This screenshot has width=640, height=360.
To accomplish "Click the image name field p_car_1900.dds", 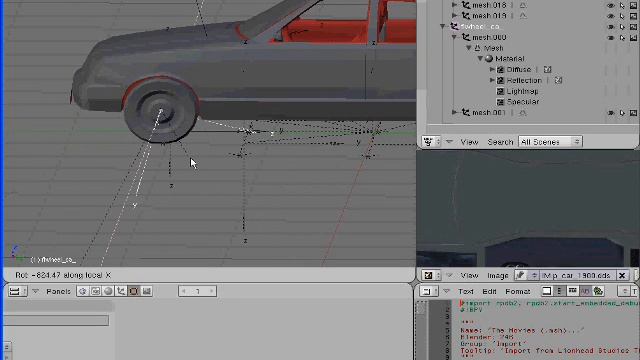I will [577, 276].
